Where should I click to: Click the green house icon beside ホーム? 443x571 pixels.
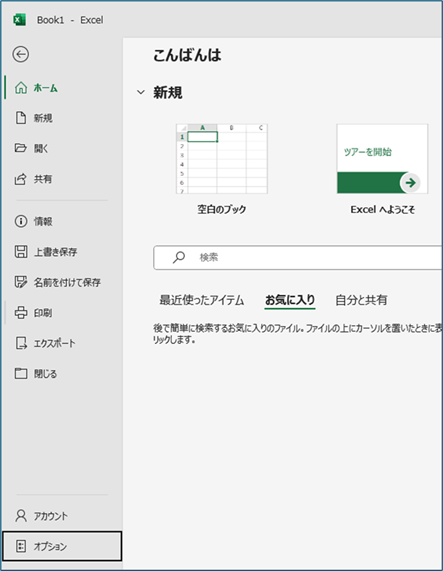tap(21, 88)
